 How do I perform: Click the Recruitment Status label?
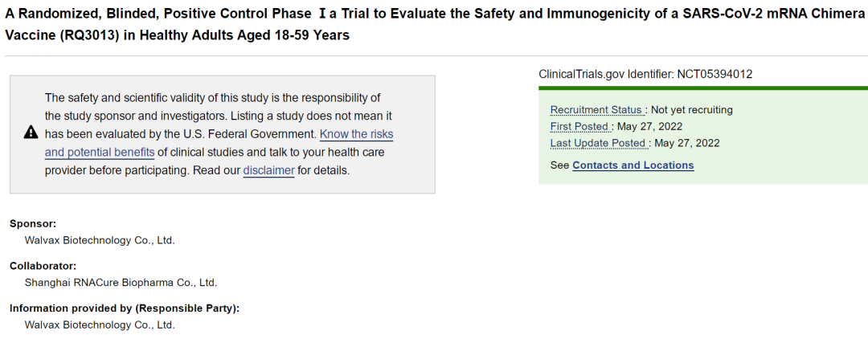(597, 110)
